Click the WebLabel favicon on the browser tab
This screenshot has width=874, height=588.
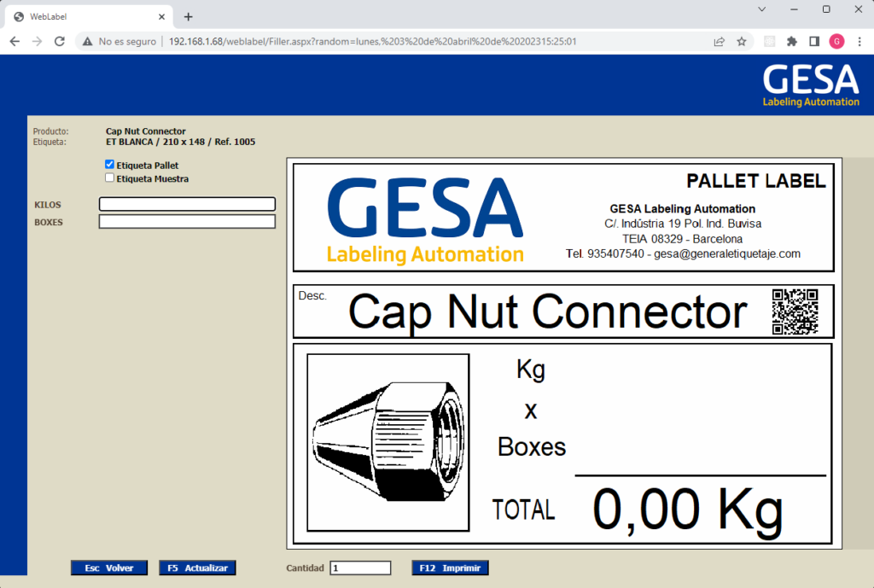(19, 15)
